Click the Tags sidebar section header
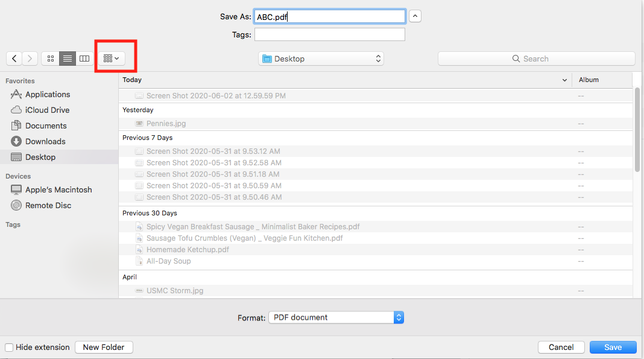The height and width of the screenshot is (359, 644). pyautogui.click(x=13, y=224)
